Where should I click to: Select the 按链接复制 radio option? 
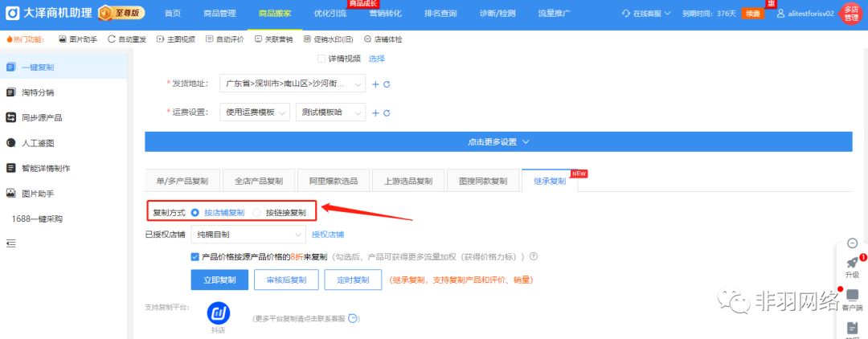[x=257, y=213]
